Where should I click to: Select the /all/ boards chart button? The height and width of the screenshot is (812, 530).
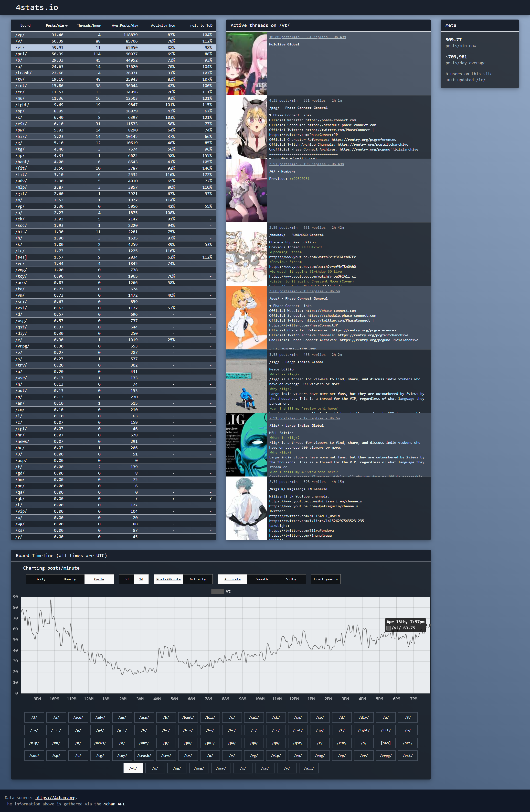tap(309, 768)
